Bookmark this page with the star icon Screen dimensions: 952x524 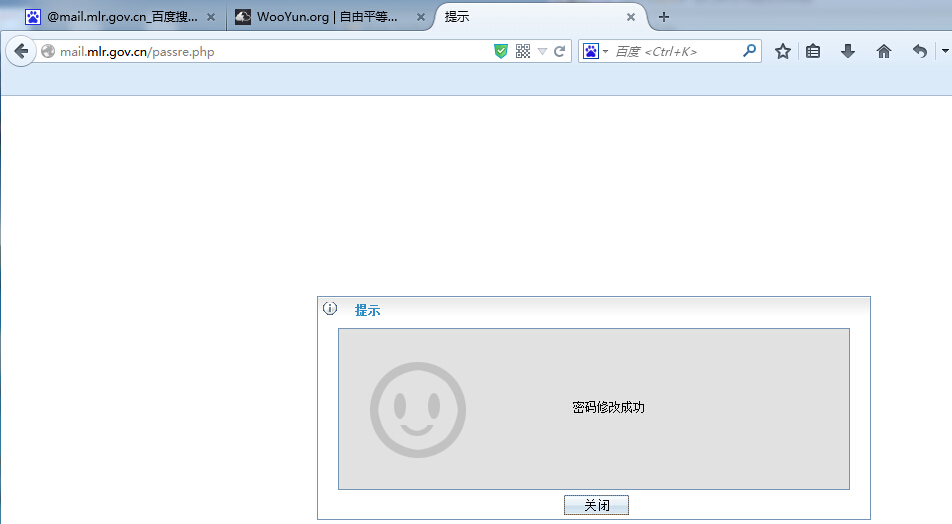(x=783, y=52)
